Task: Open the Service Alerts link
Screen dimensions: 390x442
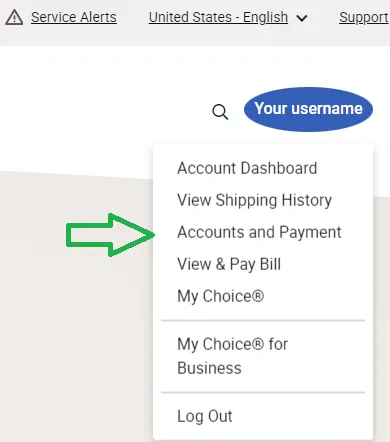Action: tap(74, 17)
